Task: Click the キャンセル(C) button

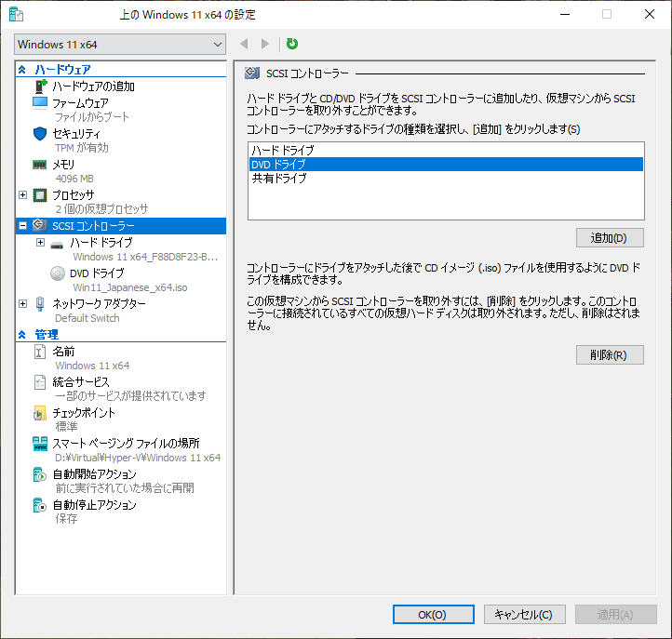Action: 525,615
